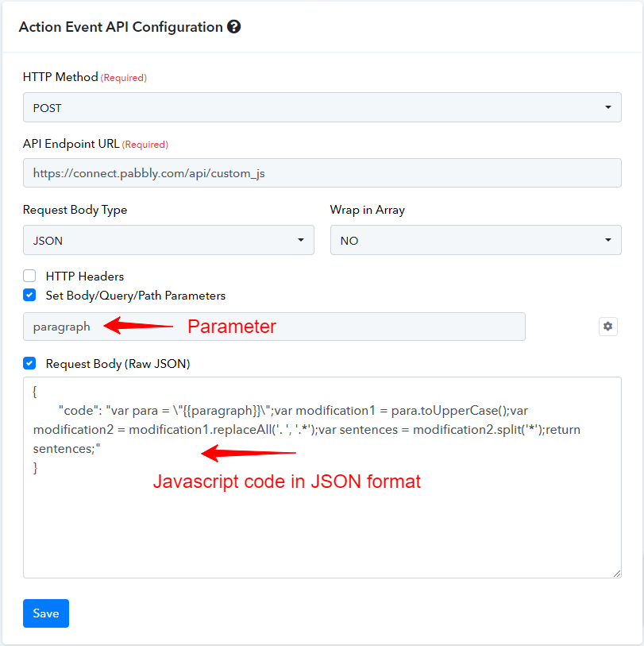Click the Request Body (Raw JSON) label text
Viewport: 644px width, 646px height.
(x=118, y=364)
